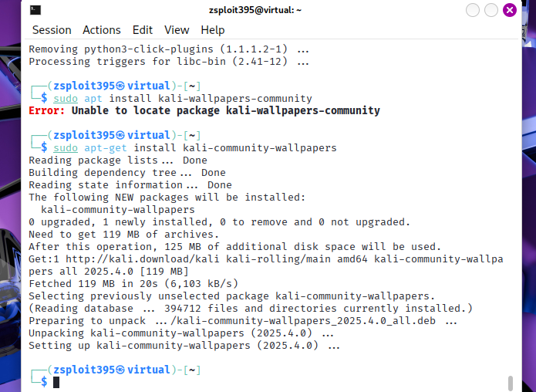This screenshot has height=392, width=536.
Task: Open the Session menu
Action: pos(52,30)
